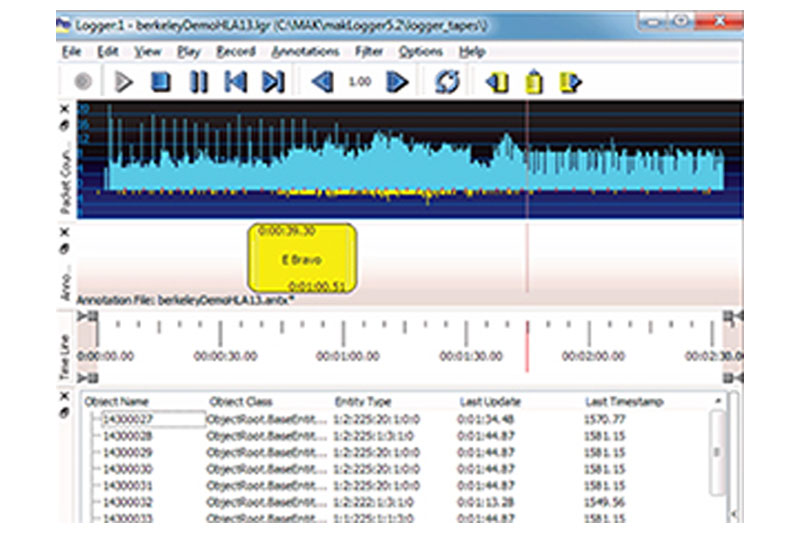Select object row 14300031
The height and width of the screenshot is (533, 800).
click(x=403, y=486)
